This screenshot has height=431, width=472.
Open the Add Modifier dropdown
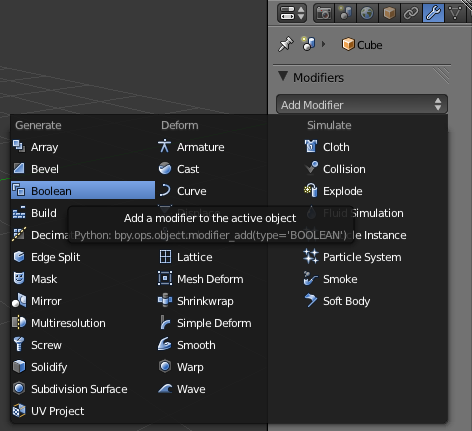(362, 105)
